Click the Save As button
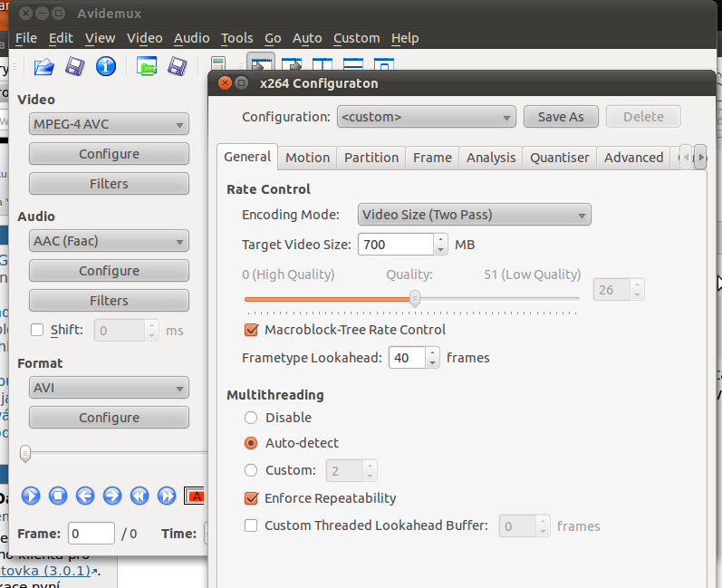 (561, 117)
